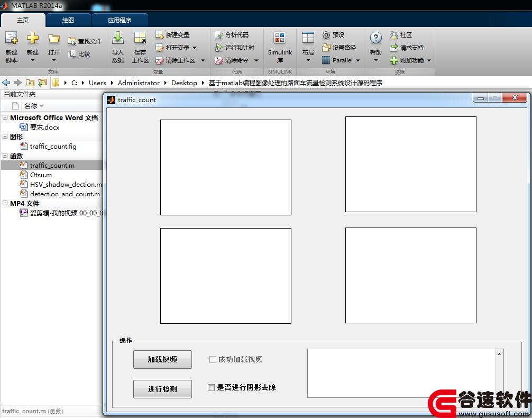Click the Browse for folder icon
532x418 pixels.
42,83
